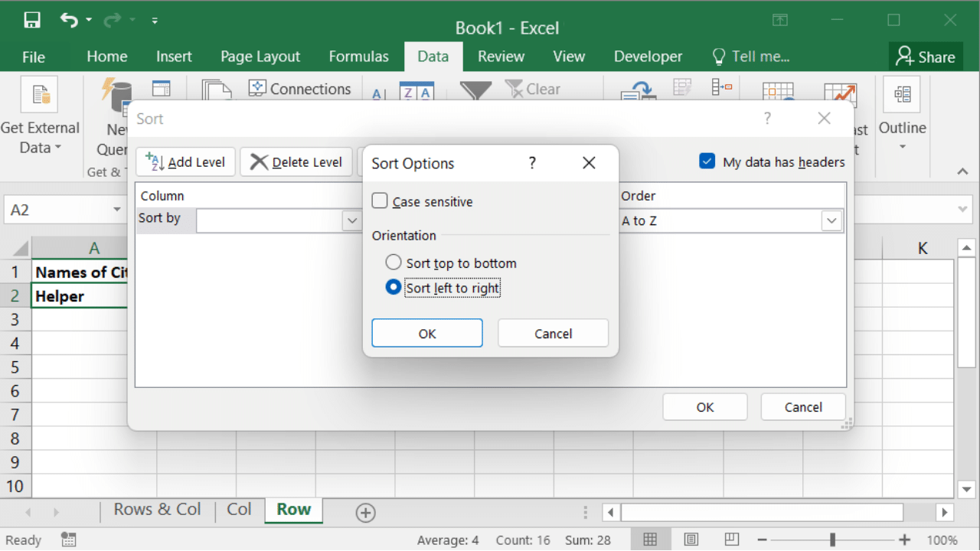The width and height of the screenshot is (980, 551).
Task: Select the Normal view icon in status bar
Action: pos(650,540)
